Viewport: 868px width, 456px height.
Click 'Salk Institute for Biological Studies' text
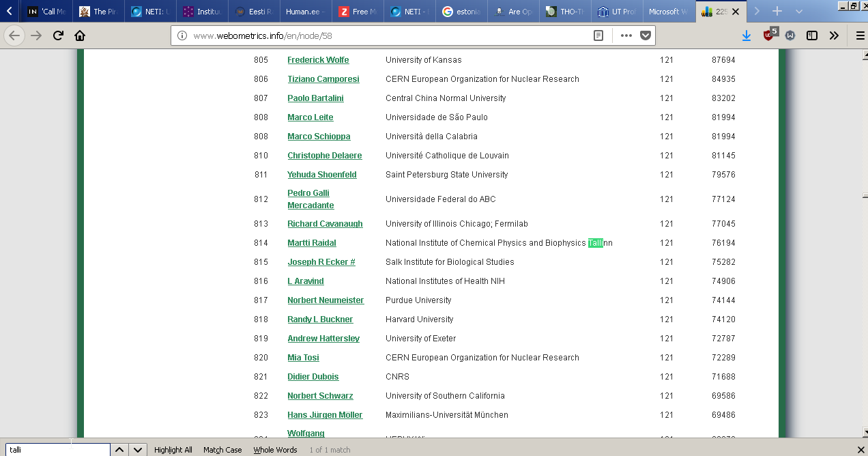[450, 262]
